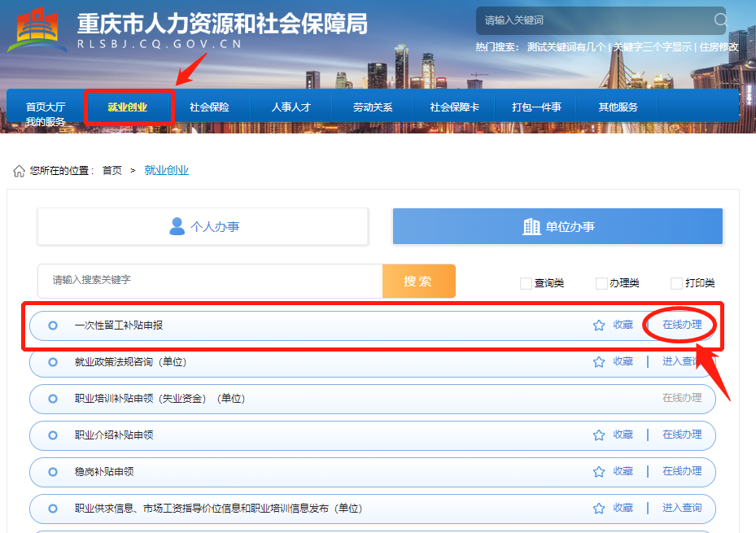Click the home icon in breadcrumb
Image resolution: width=756 pixels, height=533 pixels.
click(19, 171)
